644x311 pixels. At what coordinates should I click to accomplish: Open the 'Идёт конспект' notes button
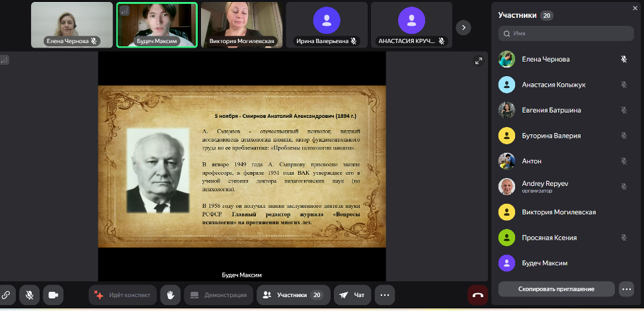coord(122,294)
